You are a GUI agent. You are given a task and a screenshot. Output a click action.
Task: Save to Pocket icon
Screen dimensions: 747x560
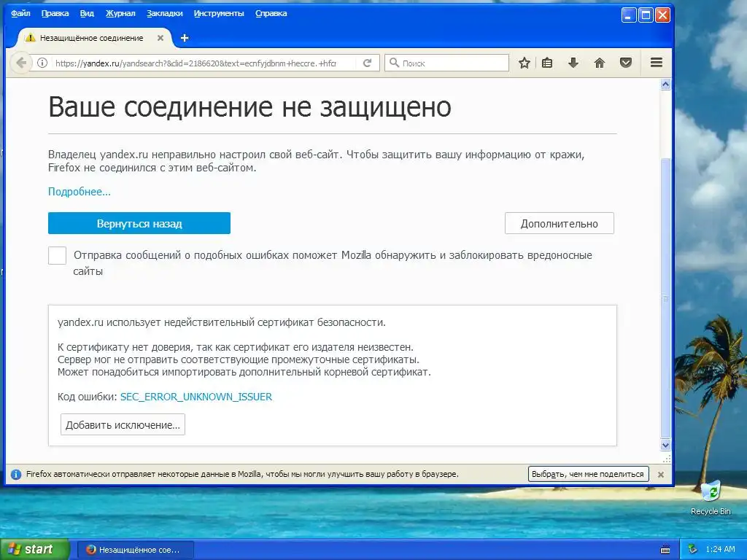pyautogui.click(x=625, y=63)
